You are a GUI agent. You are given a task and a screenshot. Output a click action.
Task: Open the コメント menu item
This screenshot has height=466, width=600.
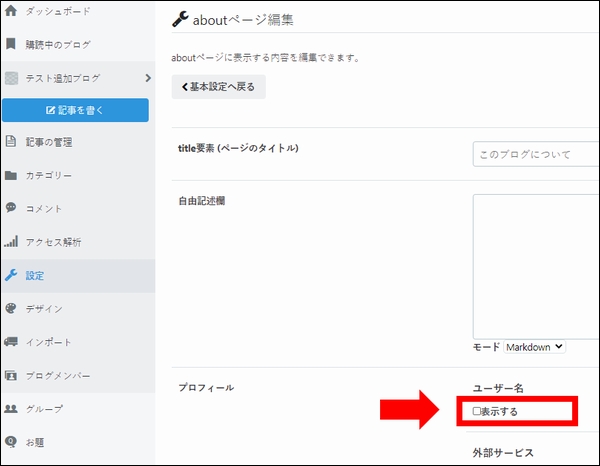[x=44, y=209]
